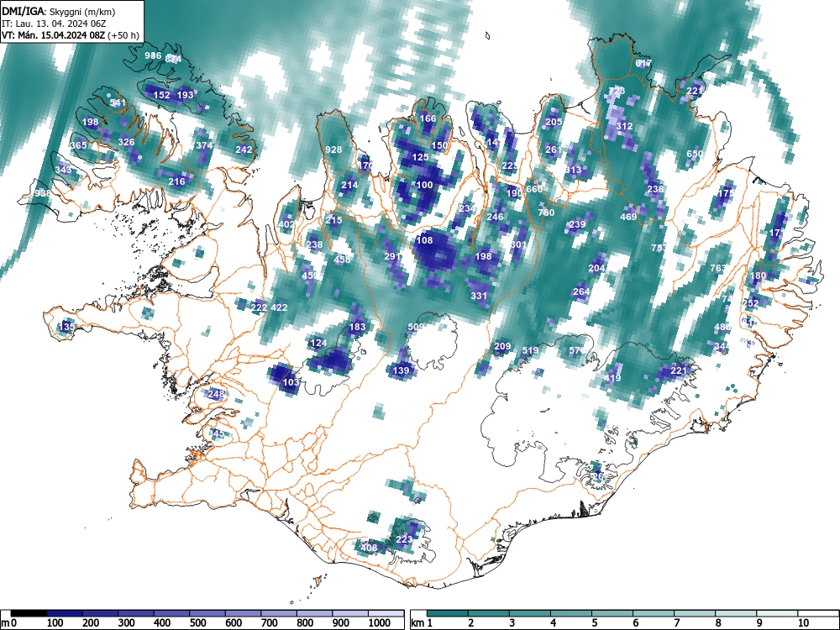Click the 312 visibility value
Viewport: 840px width, 630px height.
coord(624,127)
